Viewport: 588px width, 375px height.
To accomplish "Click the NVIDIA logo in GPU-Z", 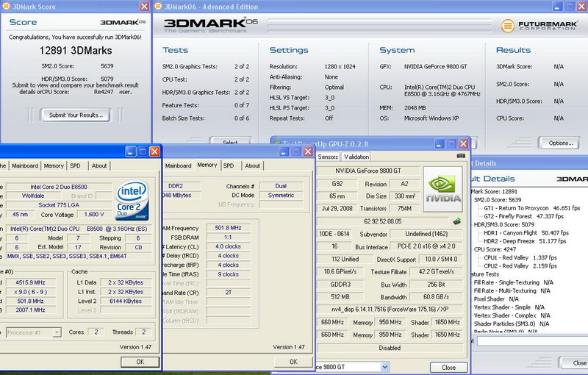I will tap(443, 190).
